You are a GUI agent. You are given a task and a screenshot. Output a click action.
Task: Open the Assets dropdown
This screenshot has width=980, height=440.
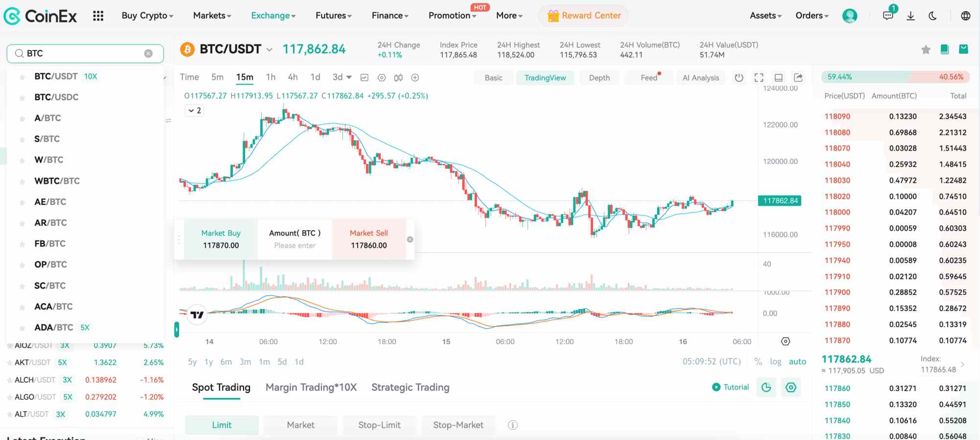[x=766, y=16]
